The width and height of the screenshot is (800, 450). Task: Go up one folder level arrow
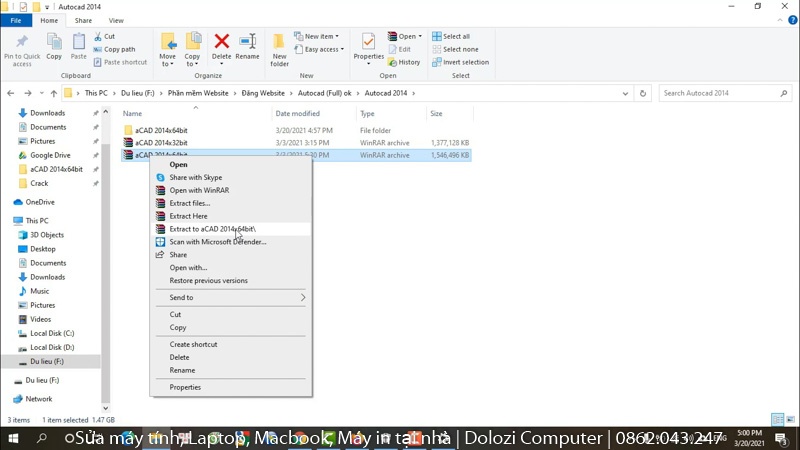point(54,93)
